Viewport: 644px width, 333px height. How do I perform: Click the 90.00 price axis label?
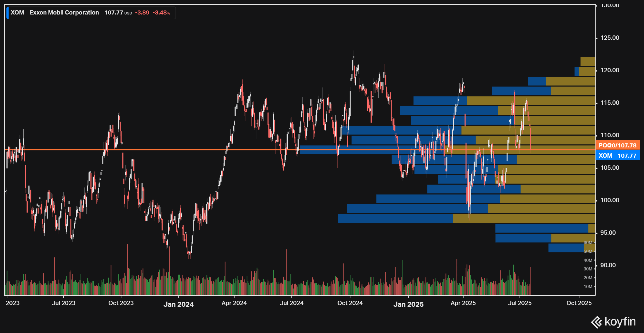click(x=608, y=265)
